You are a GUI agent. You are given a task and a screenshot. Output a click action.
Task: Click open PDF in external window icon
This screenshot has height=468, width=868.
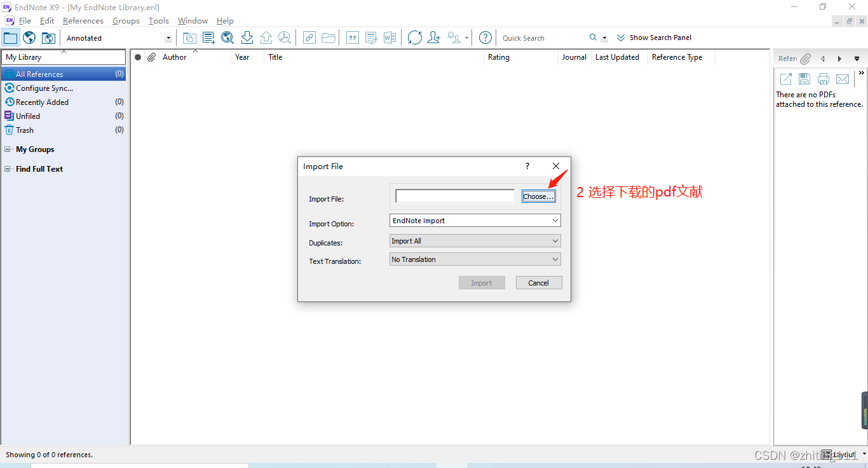click(x=786, y=79)
